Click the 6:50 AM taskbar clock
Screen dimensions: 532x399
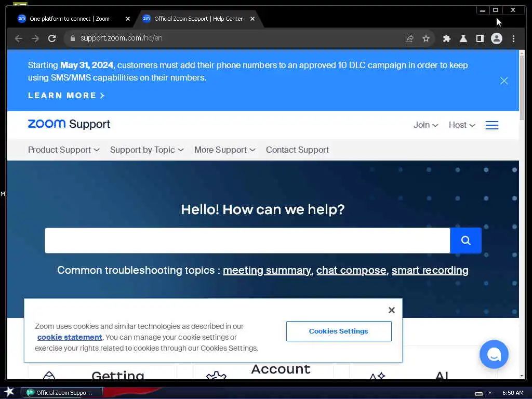[x=513, y=393]
